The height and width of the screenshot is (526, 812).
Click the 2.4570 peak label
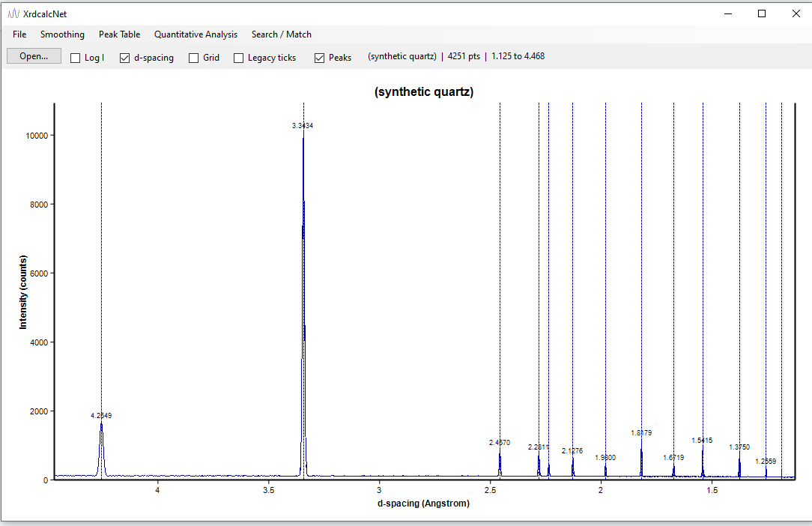pos(499,443)
